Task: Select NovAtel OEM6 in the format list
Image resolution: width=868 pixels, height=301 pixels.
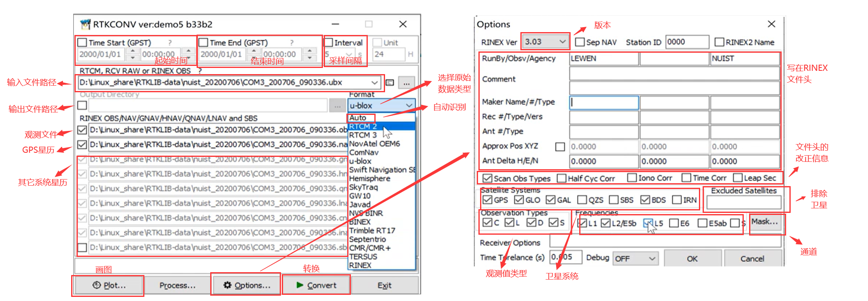Action: coord(374,144)
